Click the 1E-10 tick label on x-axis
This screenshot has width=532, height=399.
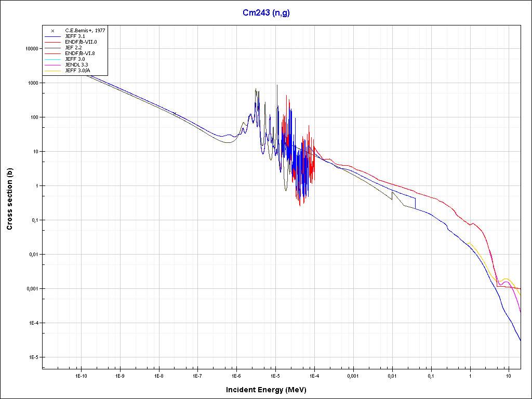81,375
